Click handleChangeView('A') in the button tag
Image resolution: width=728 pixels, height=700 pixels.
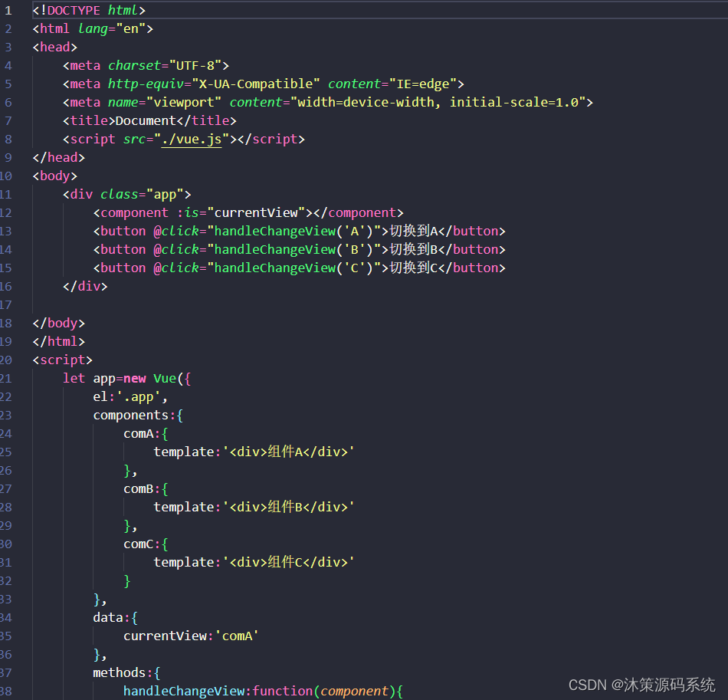point(293,232)
